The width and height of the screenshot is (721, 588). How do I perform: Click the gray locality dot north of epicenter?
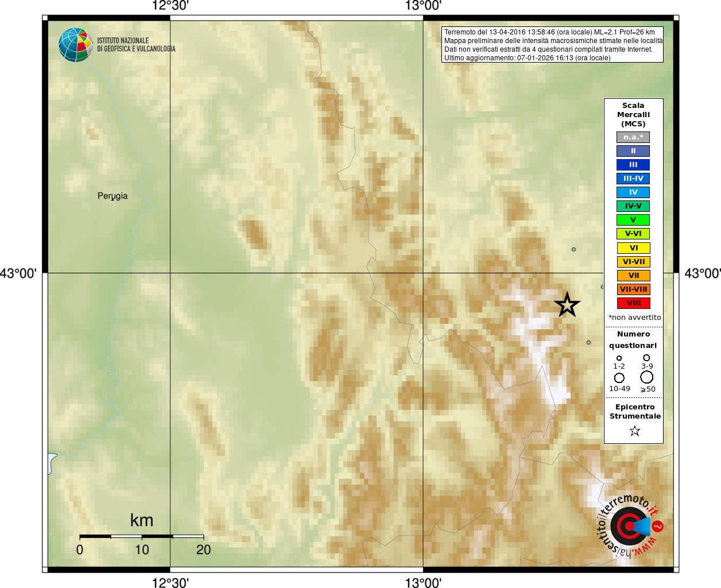coord(573,249)
